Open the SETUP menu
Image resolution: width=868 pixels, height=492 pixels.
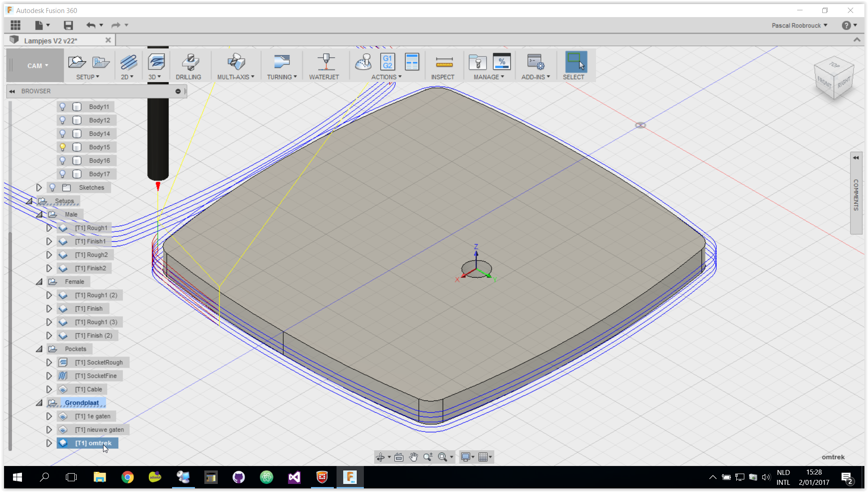(87, 77)
